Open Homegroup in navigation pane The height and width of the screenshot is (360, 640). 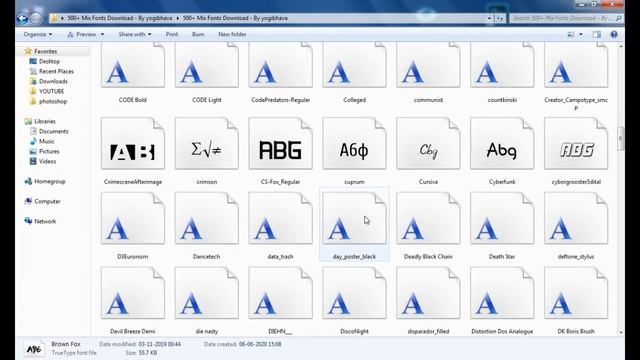click(x=49, y=181)
